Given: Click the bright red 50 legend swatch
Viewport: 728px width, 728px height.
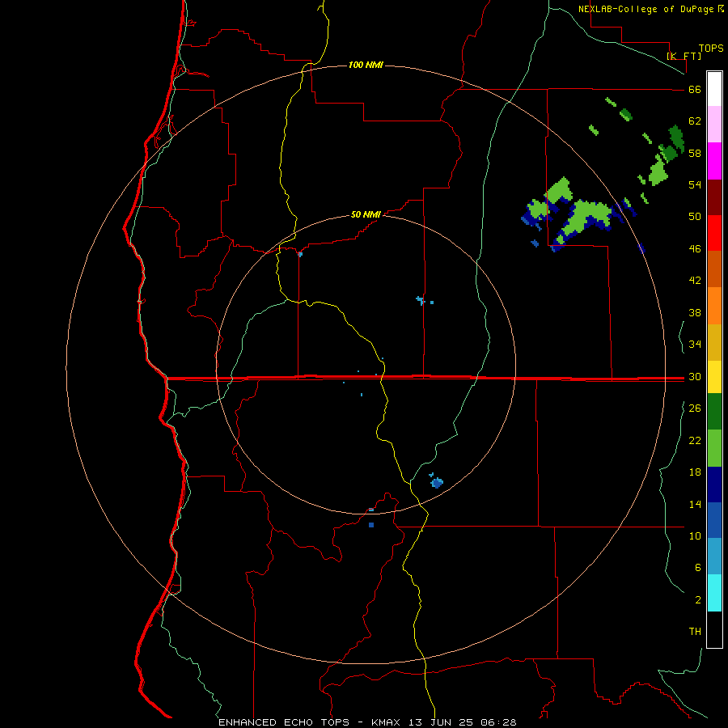Looking at the screenshot, I should point(714,233).
